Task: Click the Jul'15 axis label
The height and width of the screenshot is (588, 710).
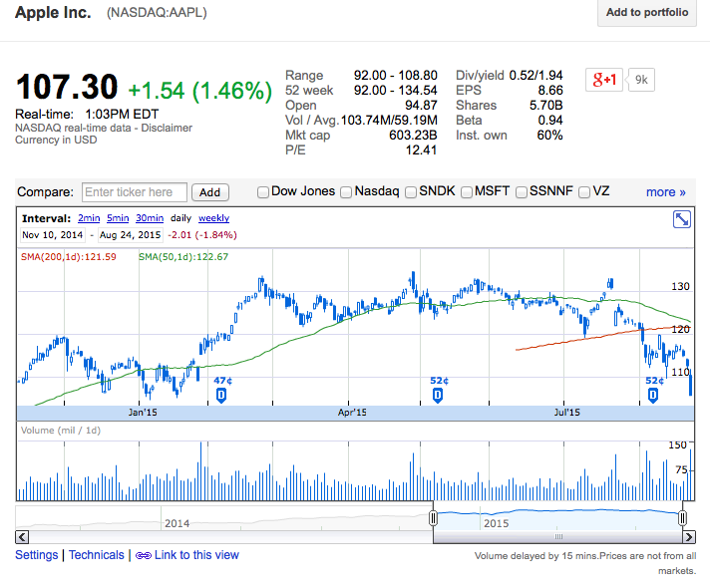Action: click(x=567, y=413)
